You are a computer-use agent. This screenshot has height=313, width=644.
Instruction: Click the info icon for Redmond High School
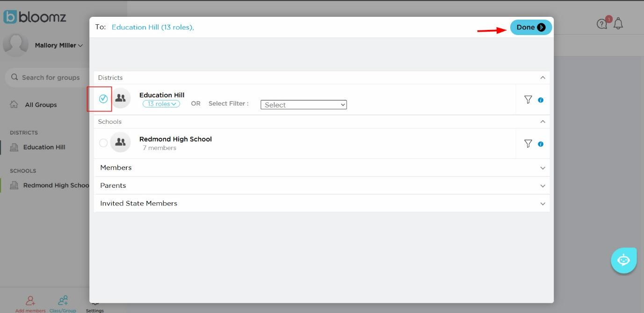click(541, 144)
